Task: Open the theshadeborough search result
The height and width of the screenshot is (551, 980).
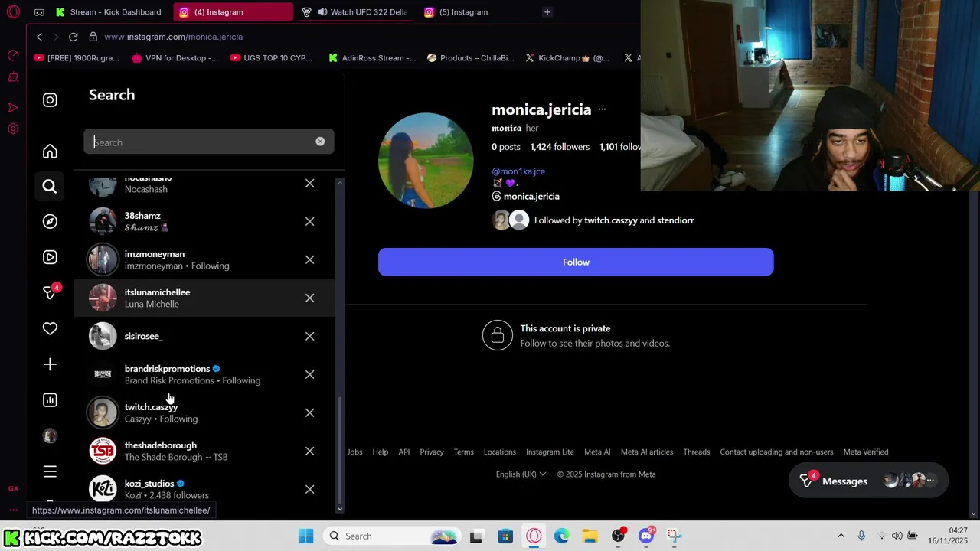Action: click(x=204, y=451)
